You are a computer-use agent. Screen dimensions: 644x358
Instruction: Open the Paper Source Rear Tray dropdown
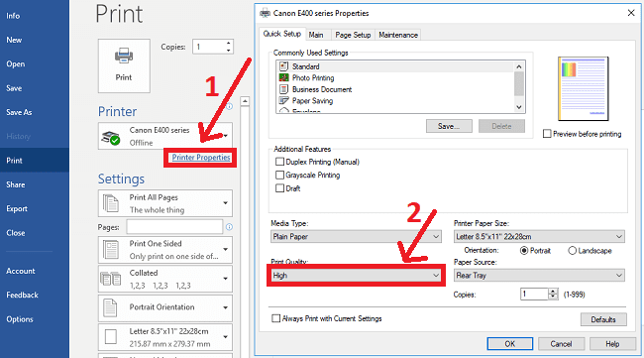(539, 276)
